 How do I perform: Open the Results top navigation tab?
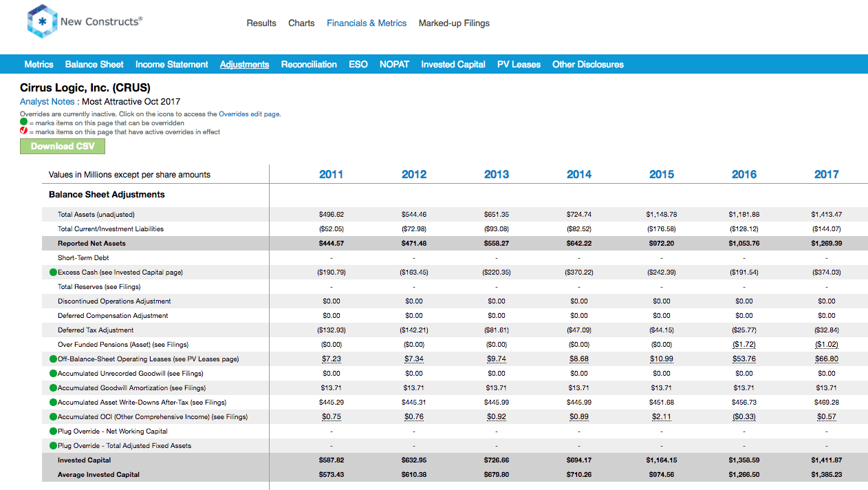[261, 23]
